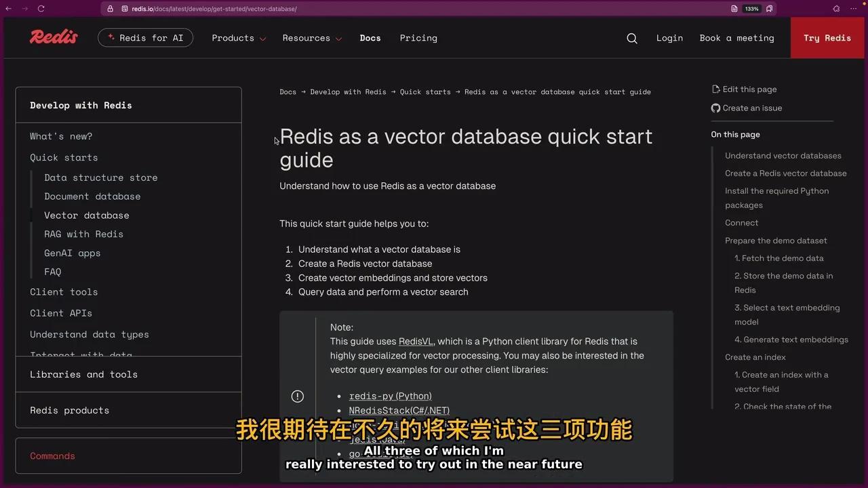Select Vector database in the sidebar
This screenshot has width=868, height=488.
[86, 215]
